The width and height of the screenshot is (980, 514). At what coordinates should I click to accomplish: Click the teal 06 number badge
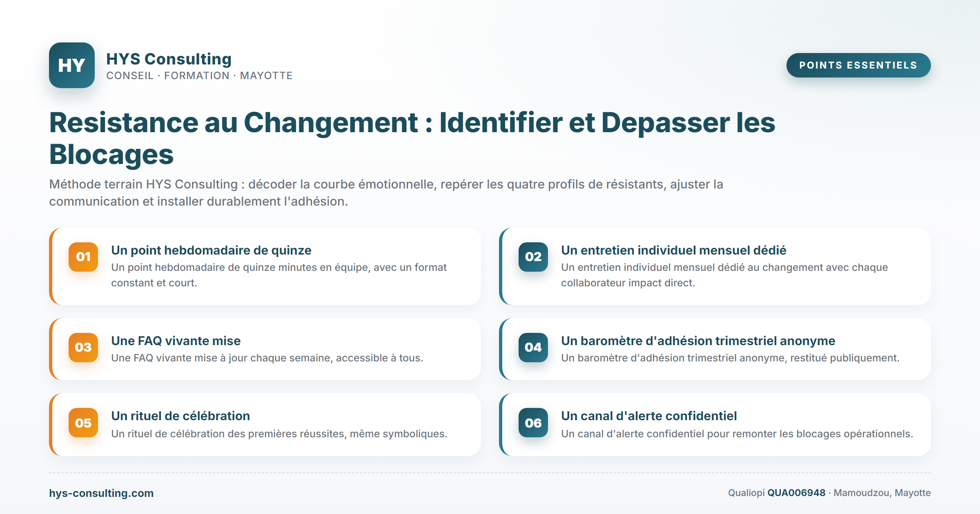pos(533,423)
